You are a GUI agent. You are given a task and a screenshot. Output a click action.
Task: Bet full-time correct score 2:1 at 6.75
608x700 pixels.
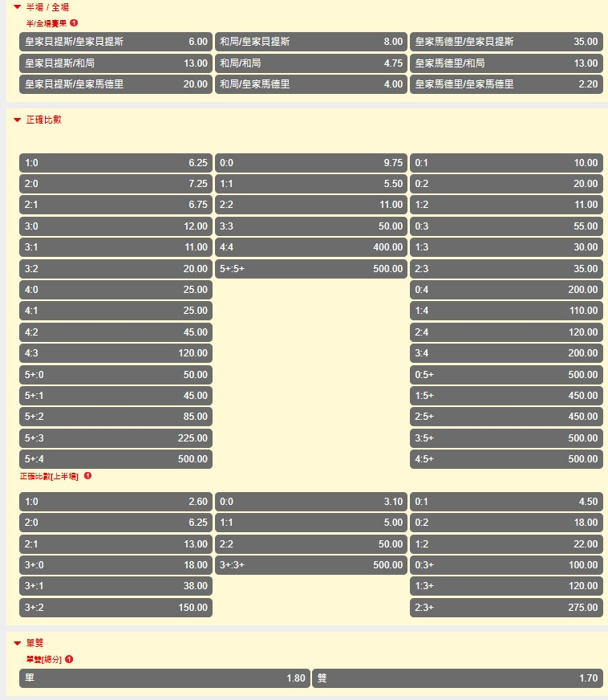116,205
